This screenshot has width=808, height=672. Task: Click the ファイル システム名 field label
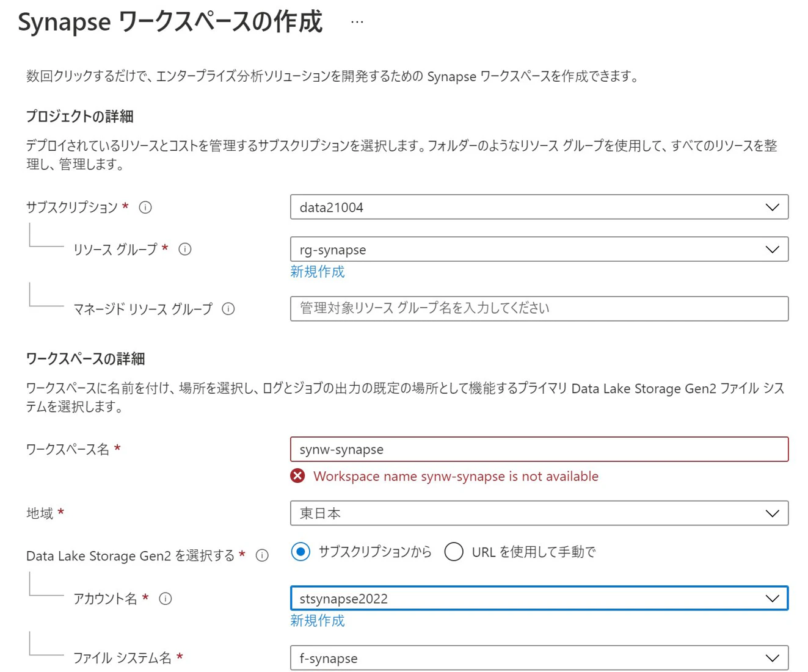click(x=122, y=658)
